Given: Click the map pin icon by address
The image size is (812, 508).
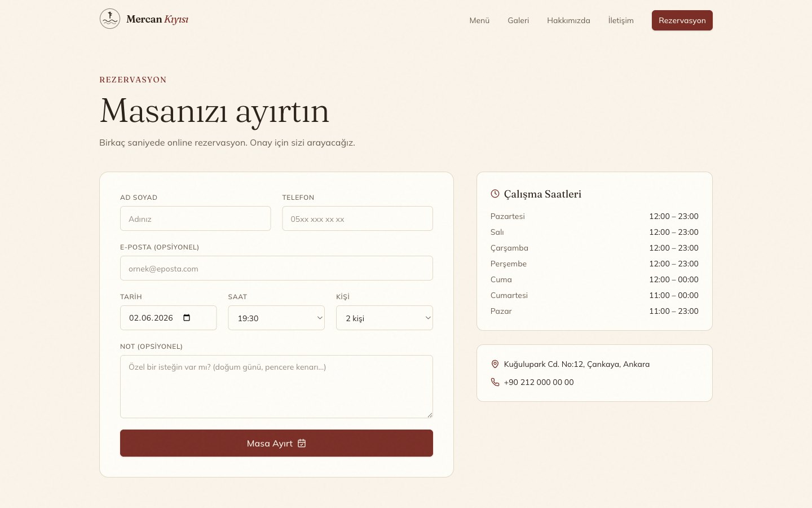Looking at the screenshot, I should (495, 364).
